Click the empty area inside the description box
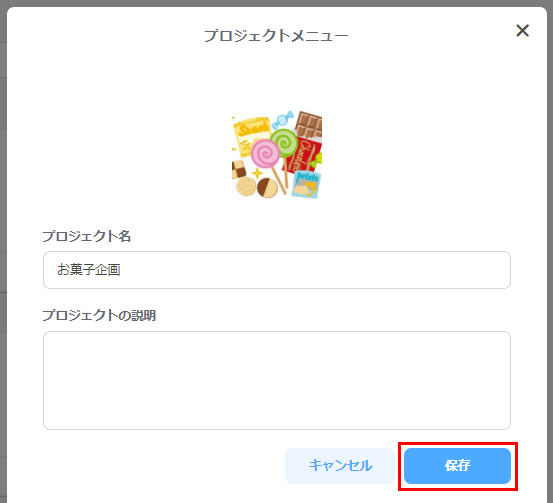 [x=277, y=380]
